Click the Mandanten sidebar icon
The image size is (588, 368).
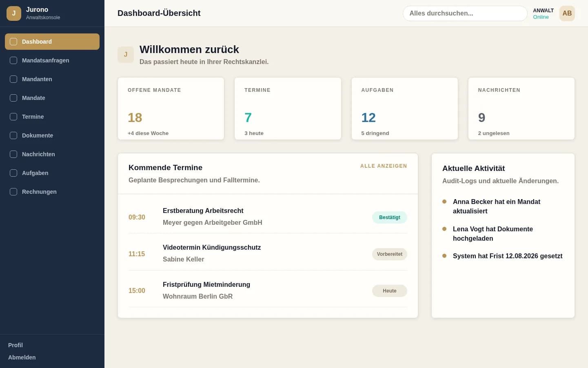(x=13, y=79)
